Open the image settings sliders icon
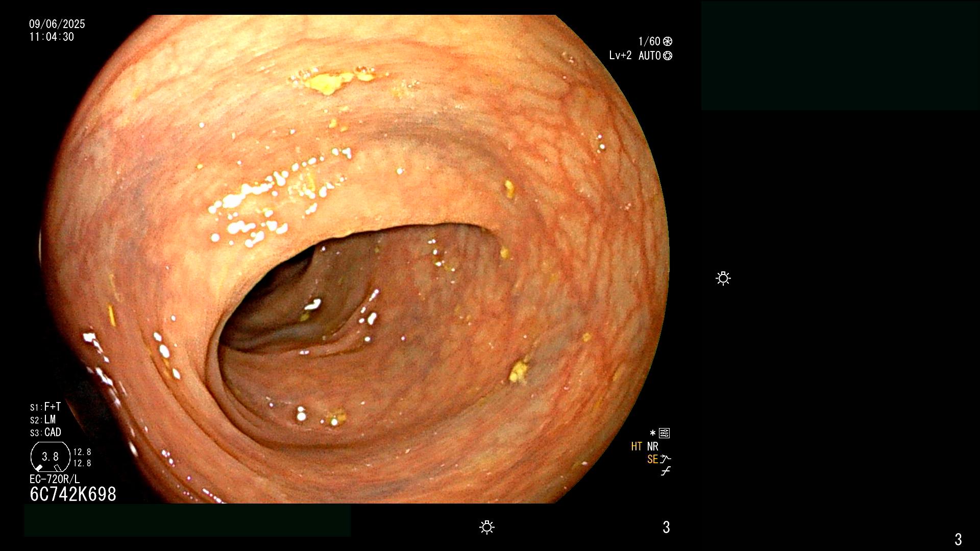 (664, 433)
